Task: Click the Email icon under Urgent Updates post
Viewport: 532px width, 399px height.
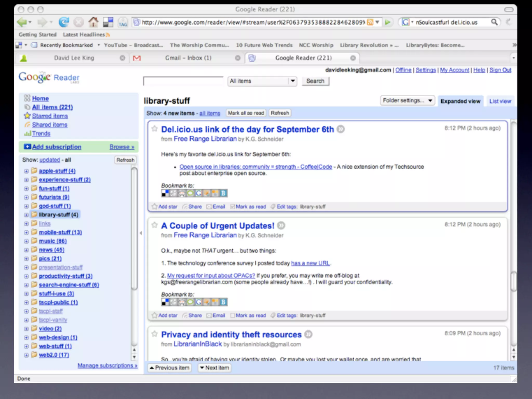Action: [209, 316]
